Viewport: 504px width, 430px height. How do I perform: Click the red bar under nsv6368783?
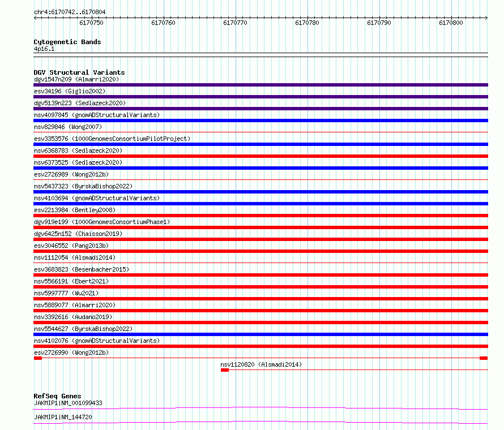pos(260,156)
